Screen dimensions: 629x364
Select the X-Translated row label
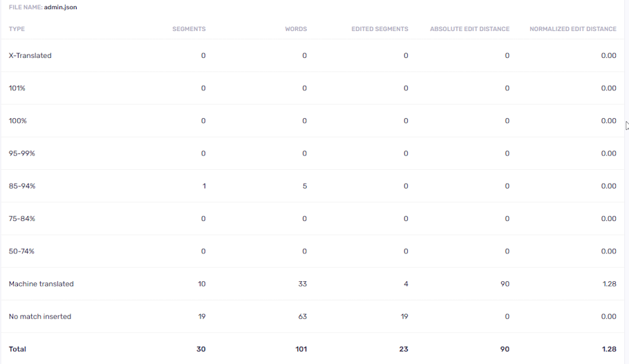tap(30, 55)
